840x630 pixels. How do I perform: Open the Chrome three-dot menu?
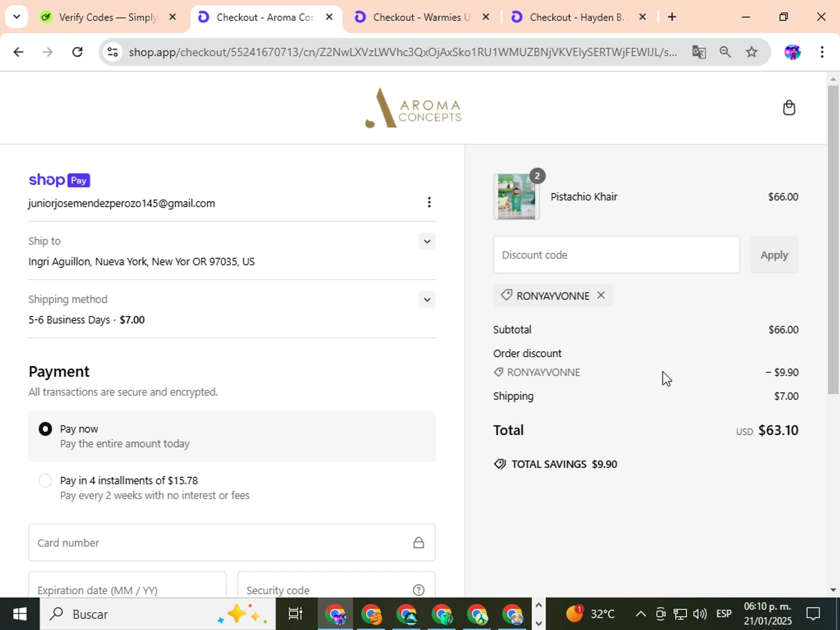click(822, 52)
